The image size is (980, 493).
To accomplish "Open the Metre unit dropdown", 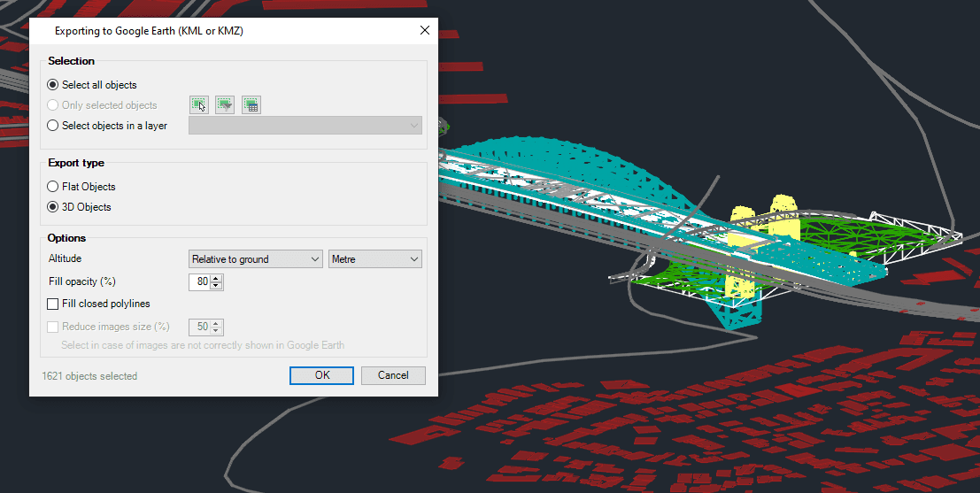I will pyautogui.click(x=375, y=259).
